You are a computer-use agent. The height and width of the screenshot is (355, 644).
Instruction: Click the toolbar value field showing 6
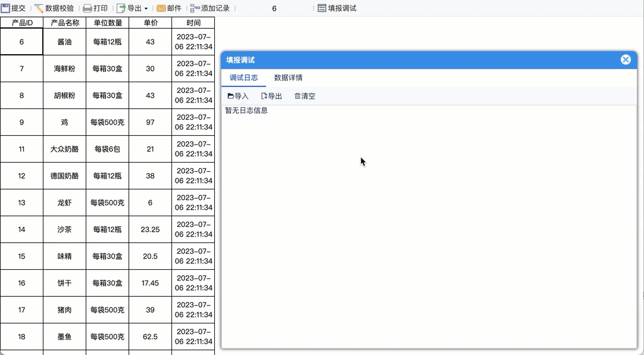(x=274, y=8)
